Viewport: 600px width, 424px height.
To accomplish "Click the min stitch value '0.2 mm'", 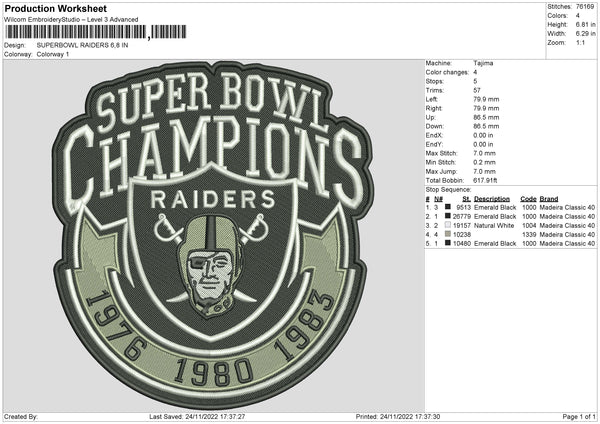I will [484, 162].
